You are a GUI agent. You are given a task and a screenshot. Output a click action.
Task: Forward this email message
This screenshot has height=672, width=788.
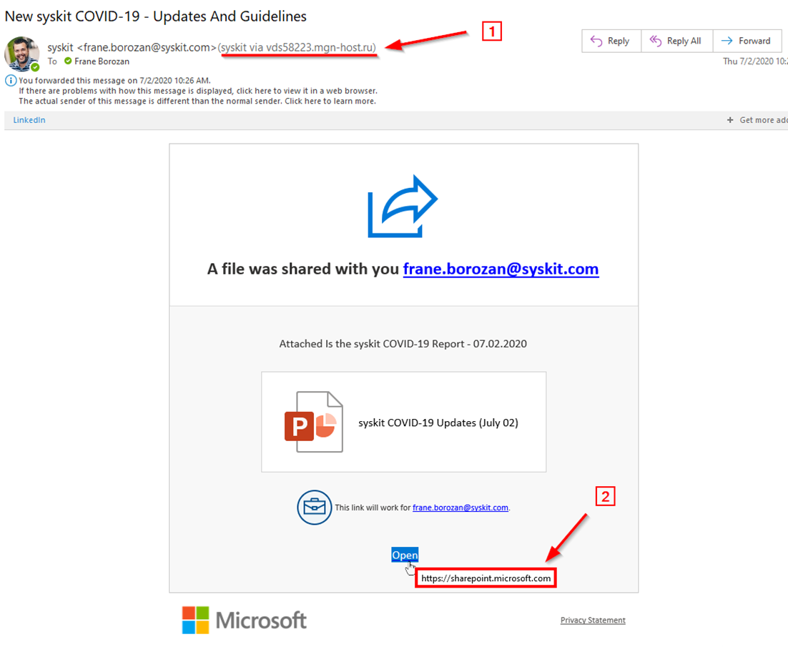click(x=747, y=41)
